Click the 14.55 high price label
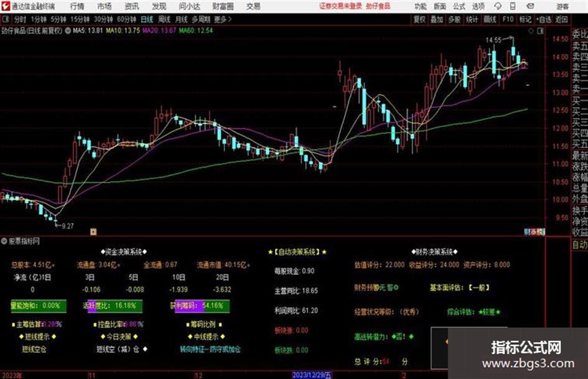The image size is (588, 379). [x=493, y=40]
